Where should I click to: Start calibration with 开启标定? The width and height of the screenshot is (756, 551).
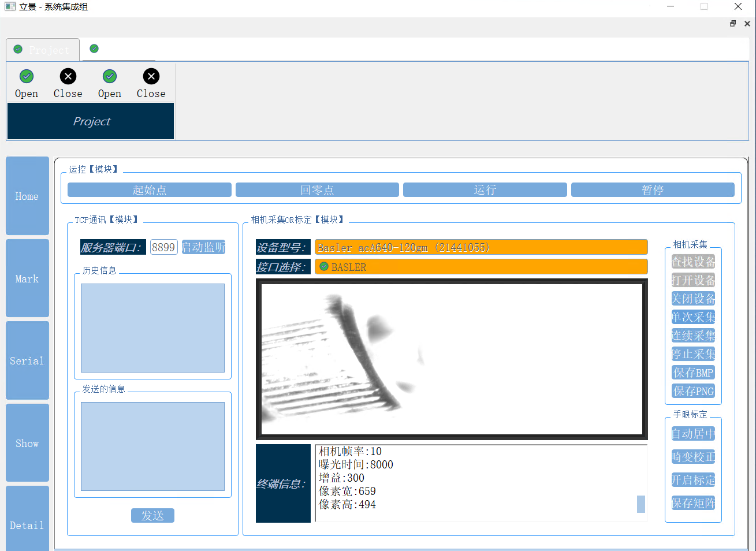[x=693, y=480]
